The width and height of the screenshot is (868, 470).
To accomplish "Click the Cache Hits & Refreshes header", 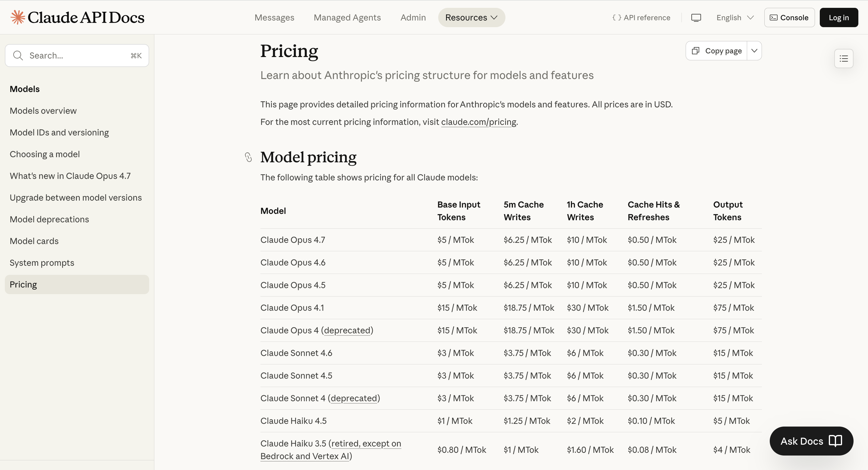I will (x=654, y=211).
